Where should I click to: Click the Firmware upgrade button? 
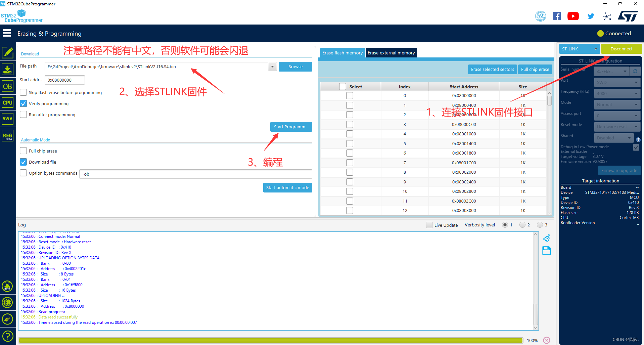pyautogui.click(x=619, y=170)
